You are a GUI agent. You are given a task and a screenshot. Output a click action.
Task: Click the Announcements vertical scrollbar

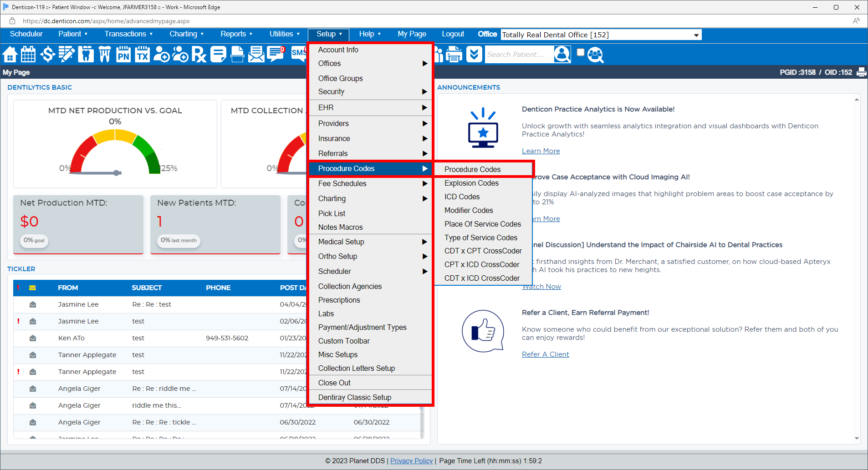click(857, 268)
